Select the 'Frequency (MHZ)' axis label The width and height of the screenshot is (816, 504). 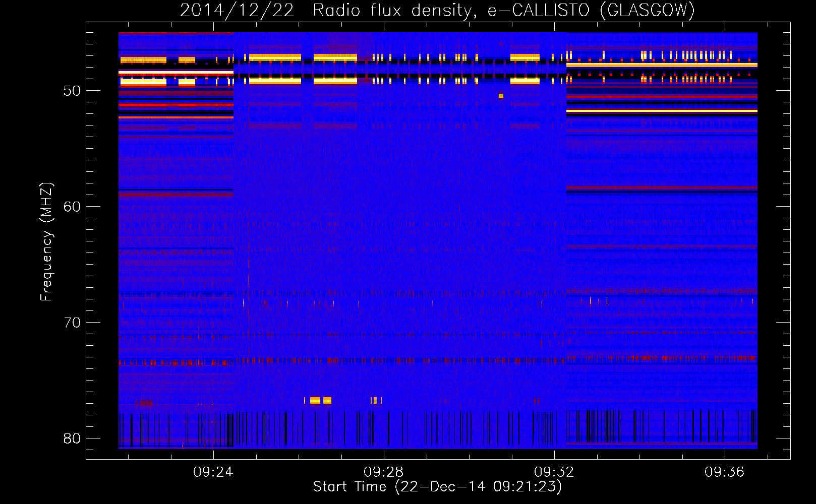coord(46,242)
